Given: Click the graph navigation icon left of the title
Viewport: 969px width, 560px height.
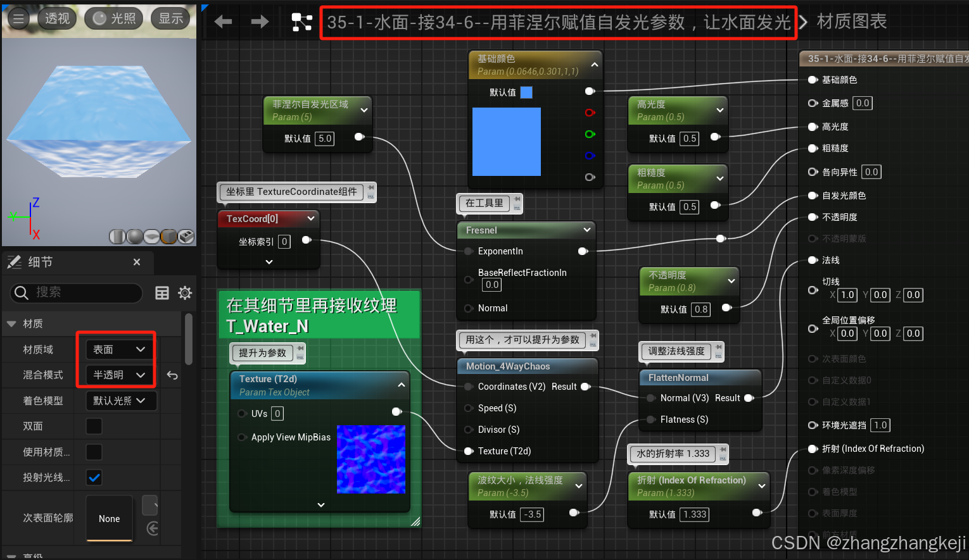Looking at the screenshot, I should point(302,21).
